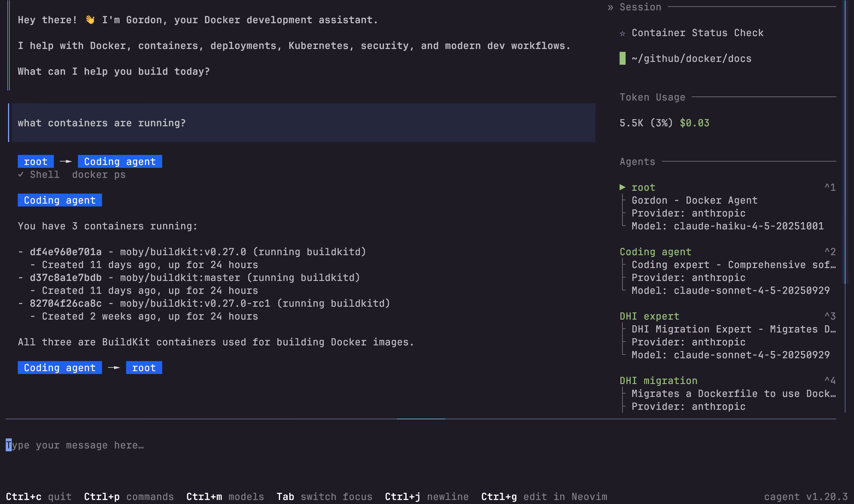The height and width of the screenshot is (504, 854).
Task: Click the arrow between Coding agent and root
Action: coord(114,368)
